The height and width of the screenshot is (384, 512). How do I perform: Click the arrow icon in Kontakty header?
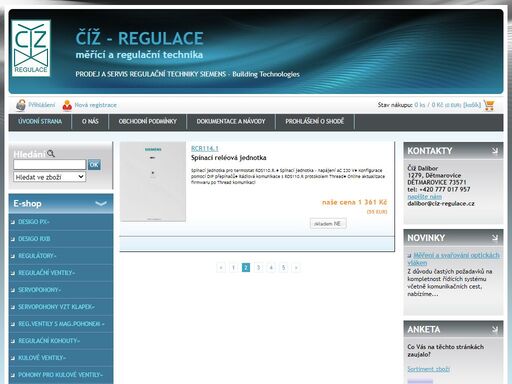coord(495,151)
